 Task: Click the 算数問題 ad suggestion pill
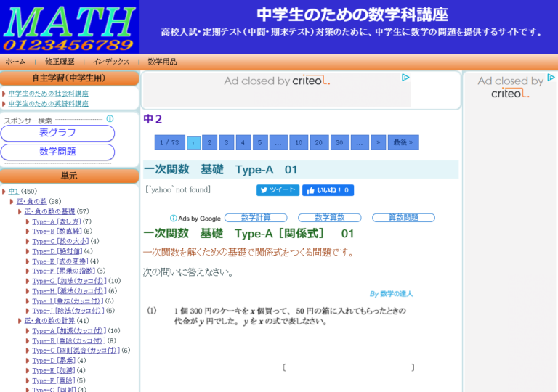[403, 218]
